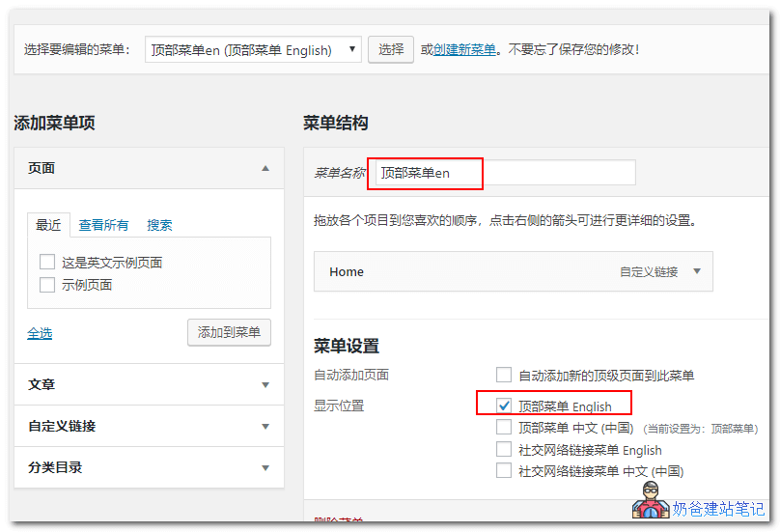Check the 示例页面 checkbox

[47, 285]
